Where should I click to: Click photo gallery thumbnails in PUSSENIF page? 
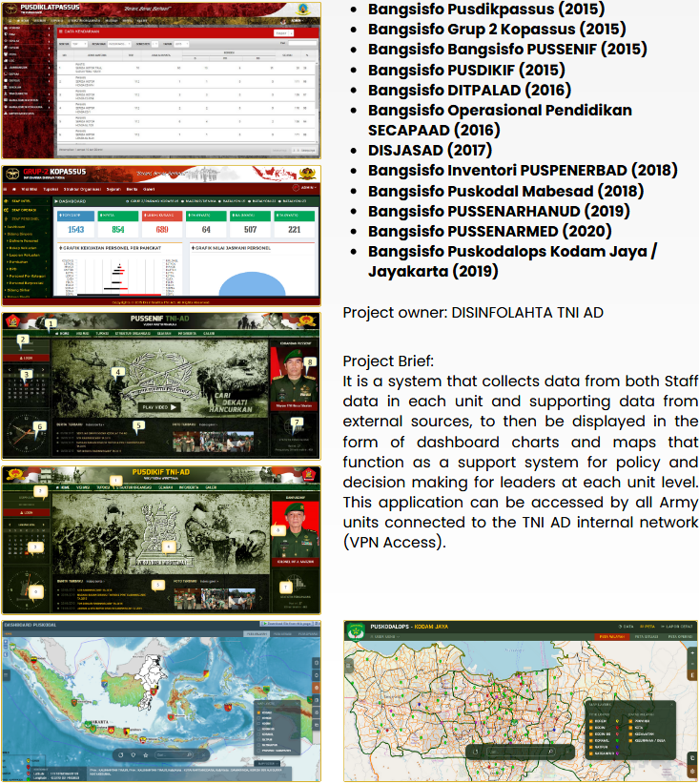(x=213, y=442)
